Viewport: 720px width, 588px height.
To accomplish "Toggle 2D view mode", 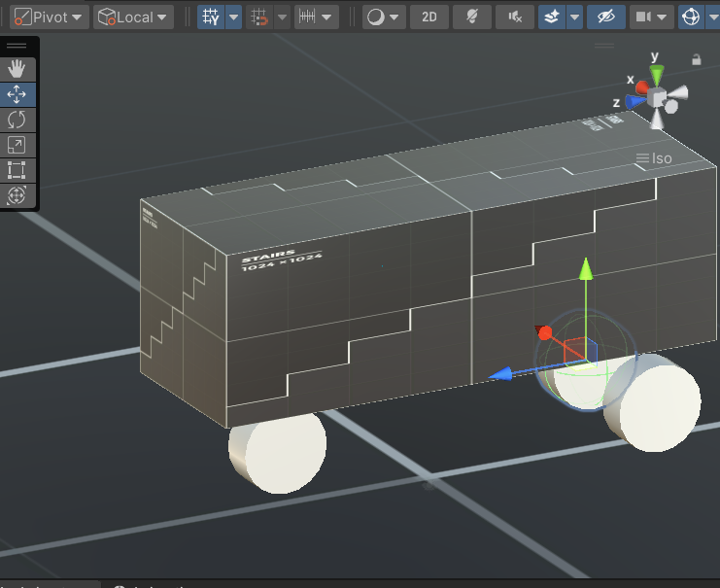I will pyautogui.click(x=429, y=17).
